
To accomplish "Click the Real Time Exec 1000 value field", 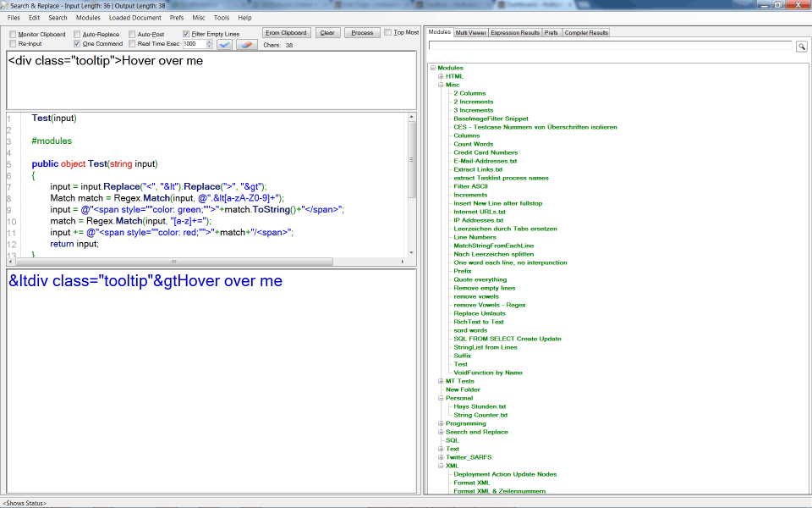I will (x=195, y=44).
